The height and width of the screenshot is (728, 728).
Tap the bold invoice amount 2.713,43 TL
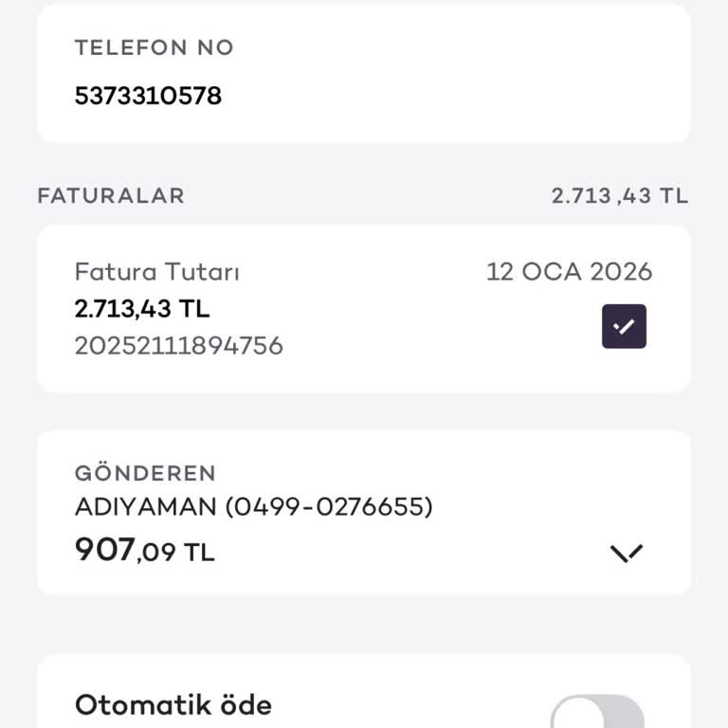click(x=142, y=308)
